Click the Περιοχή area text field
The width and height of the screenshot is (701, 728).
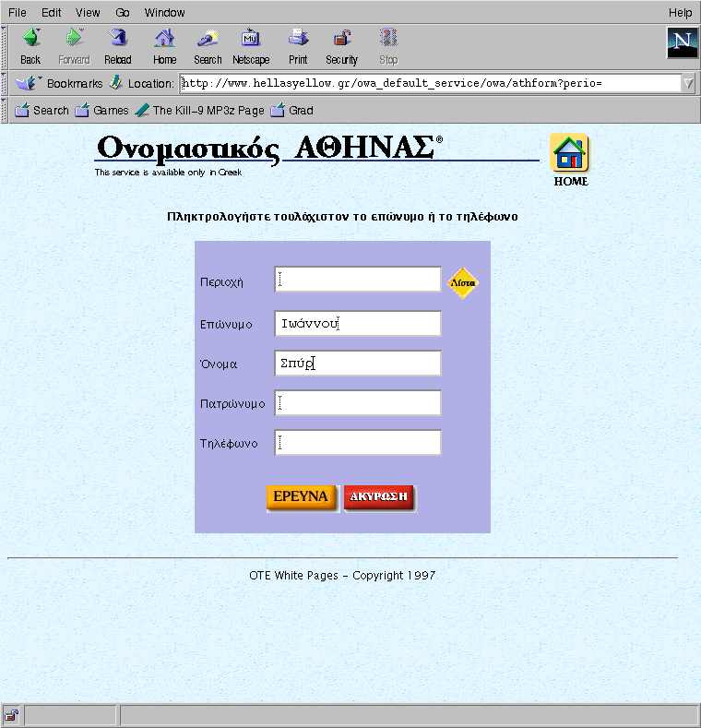point(358,279)
